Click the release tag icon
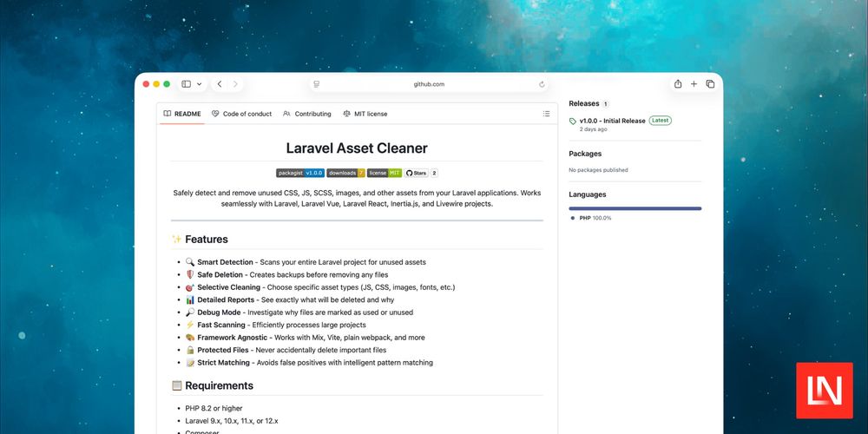Screen dimensions: 868x434 point(572,121)
